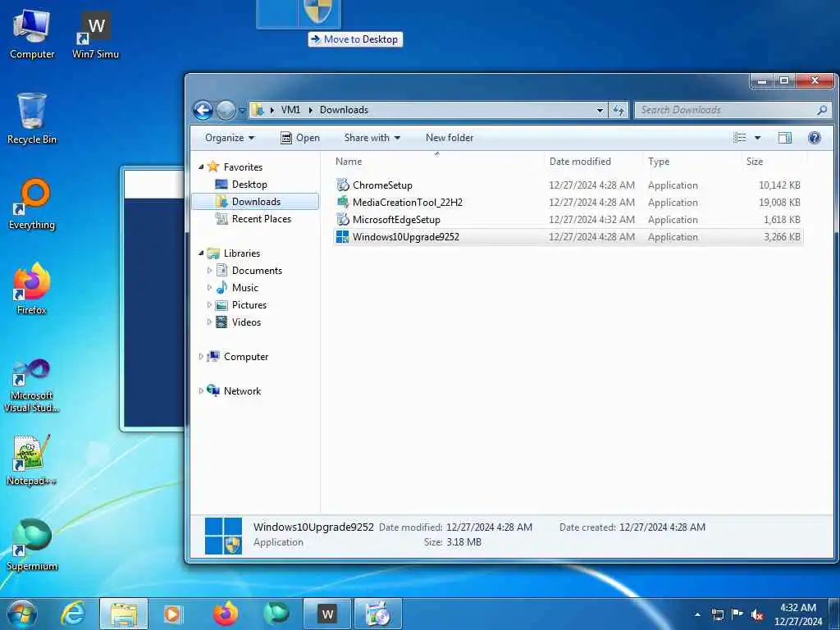Click the Search Downloads input field

[x=727, y=110]
